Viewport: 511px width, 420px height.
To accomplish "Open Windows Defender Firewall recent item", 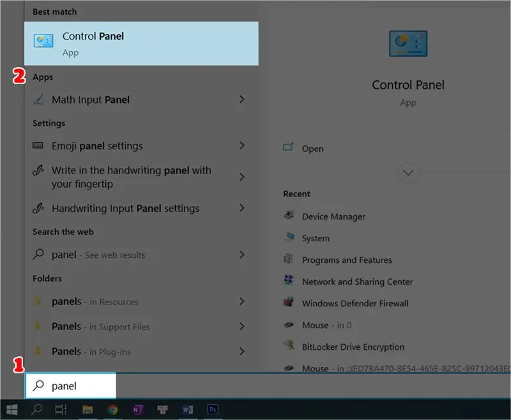I will point(355,303).
